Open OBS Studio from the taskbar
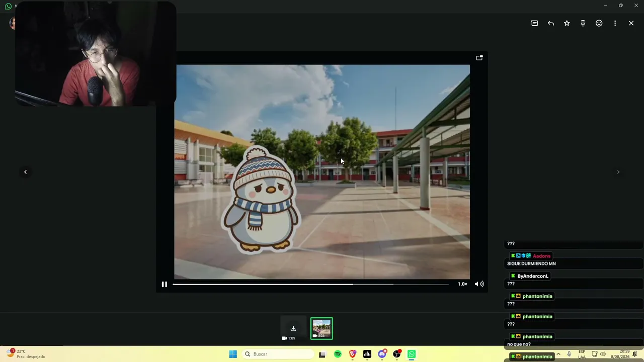 click(x=397, y=354)
